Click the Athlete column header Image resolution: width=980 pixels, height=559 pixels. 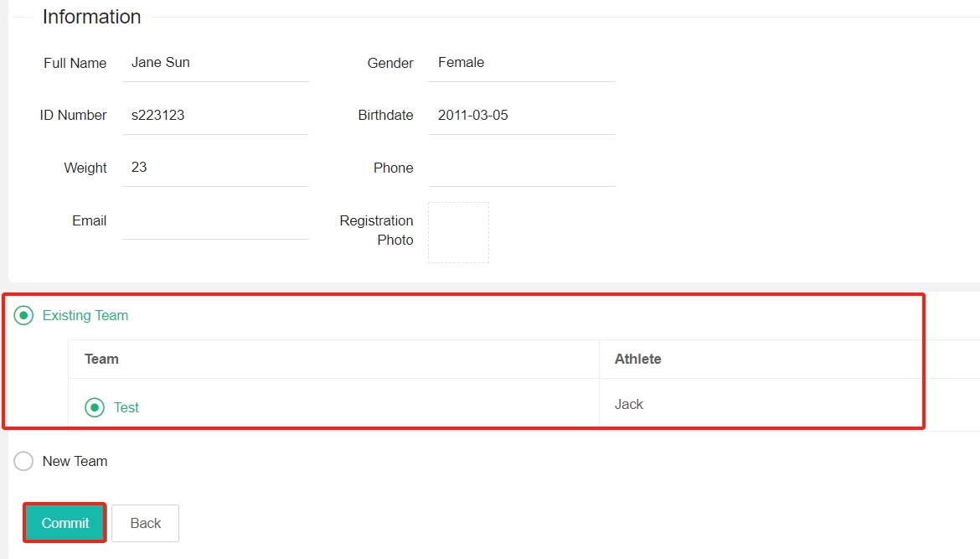point(637,358)
